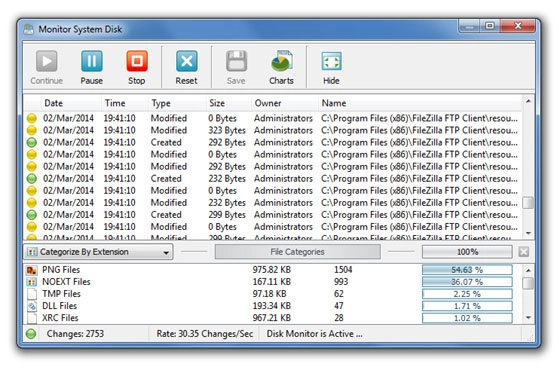This screenshot has height=367, width=560.
Task: Open the Charts pie icon
Action: [x=281, y=61]
